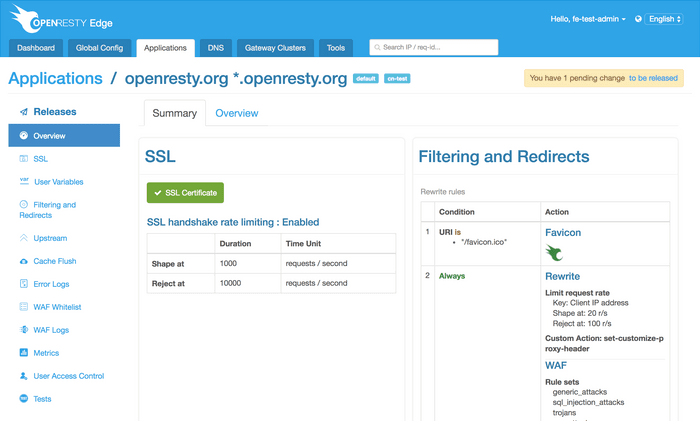
Task: Click the '/favicon.ico' condition text
Action: pyautogui.click(x=484, y=242)
